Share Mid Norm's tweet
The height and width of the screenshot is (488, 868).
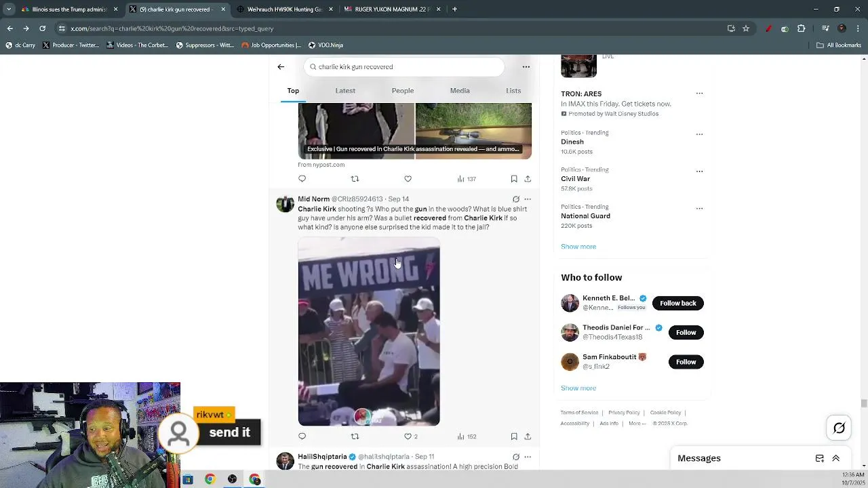tap(528, 436)
